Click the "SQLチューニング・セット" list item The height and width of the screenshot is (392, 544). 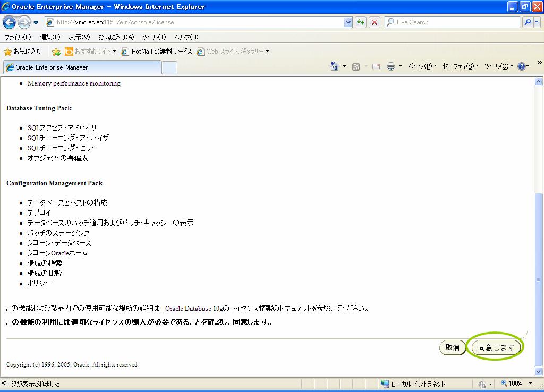point(61,148)
